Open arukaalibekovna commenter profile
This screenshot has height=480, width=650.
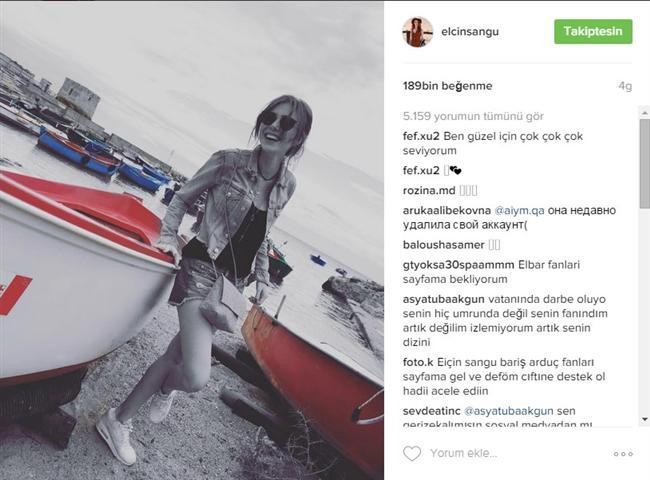coord(447,211)
